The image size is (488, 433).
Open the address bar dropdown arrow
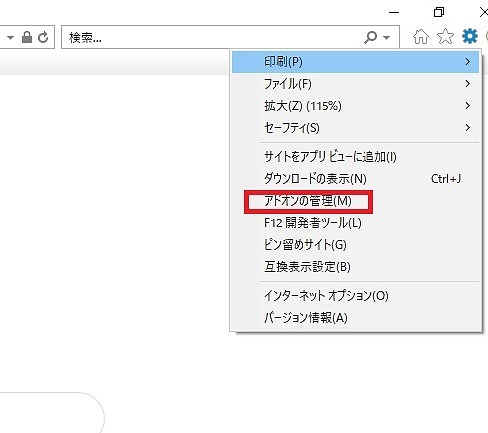click(10, 37)
